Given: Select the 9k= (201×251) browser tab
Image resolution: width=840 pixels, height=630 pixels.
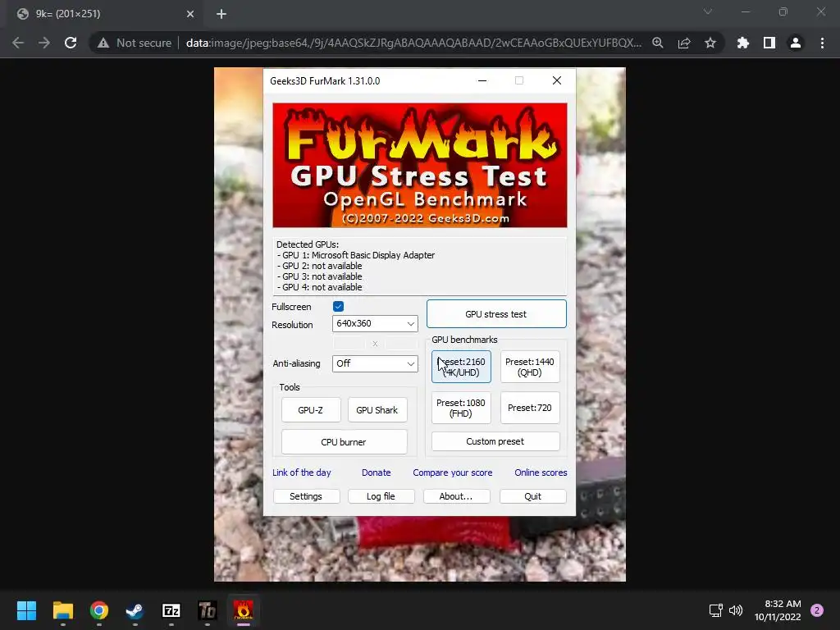Looking at the screenshot, I should [105, 14].
